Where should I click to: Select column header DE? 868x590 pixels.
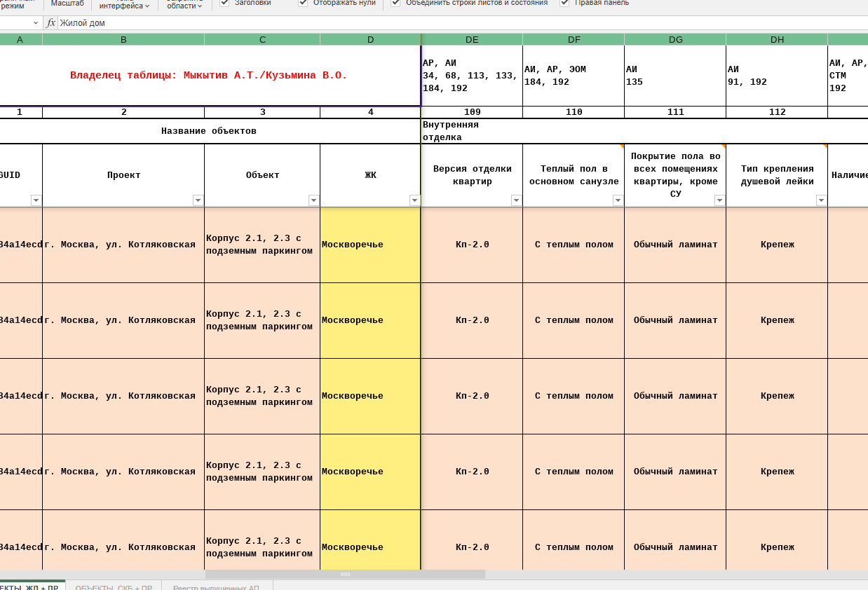point(472,39)
